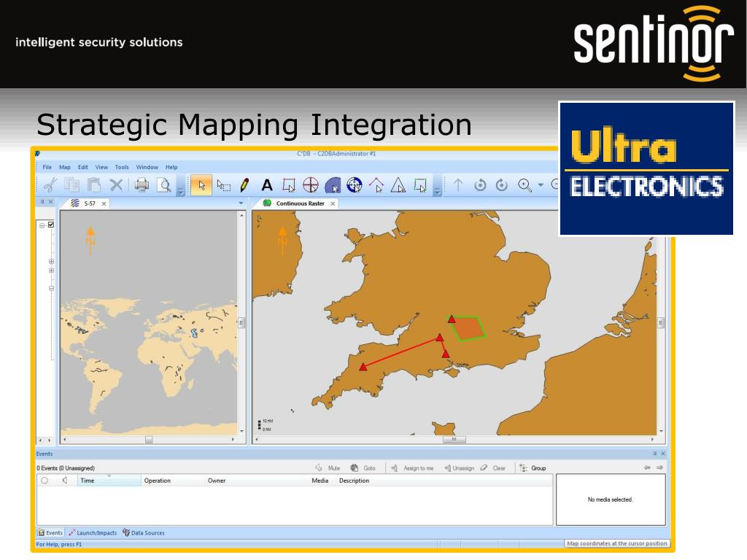The image size is (747, 560).
Task: Pick the red rectangle drawing tool
Action: point(289,184)
